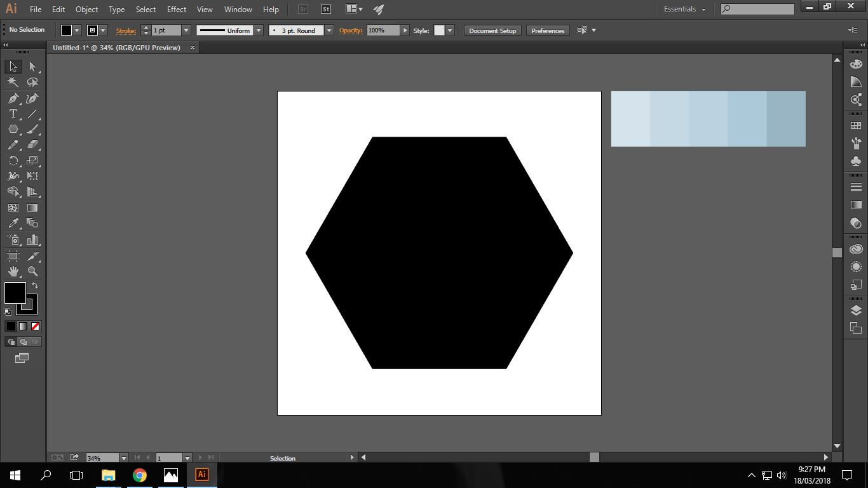Viewport: 868px width, 488px height.
Task: Expand opacity slider arrow
Action: [x=405, y=30]
